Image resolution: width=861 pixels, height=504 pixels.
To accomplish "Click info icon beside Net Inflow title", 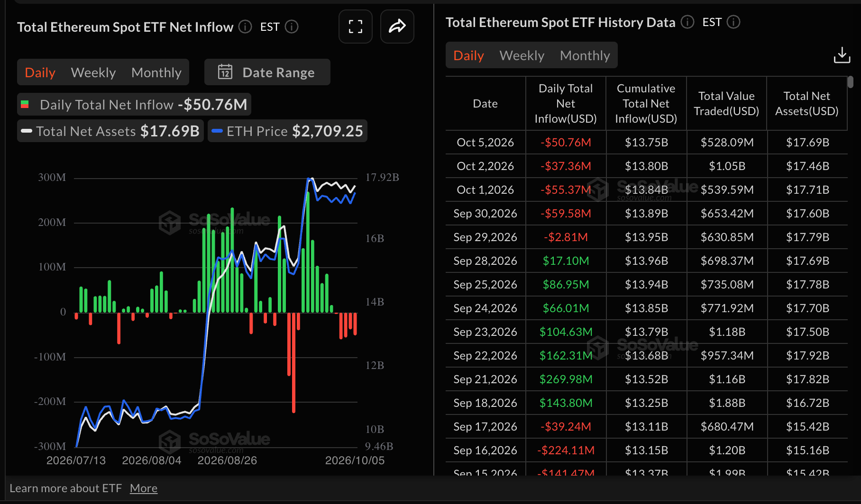I will [x=245, y=27].
